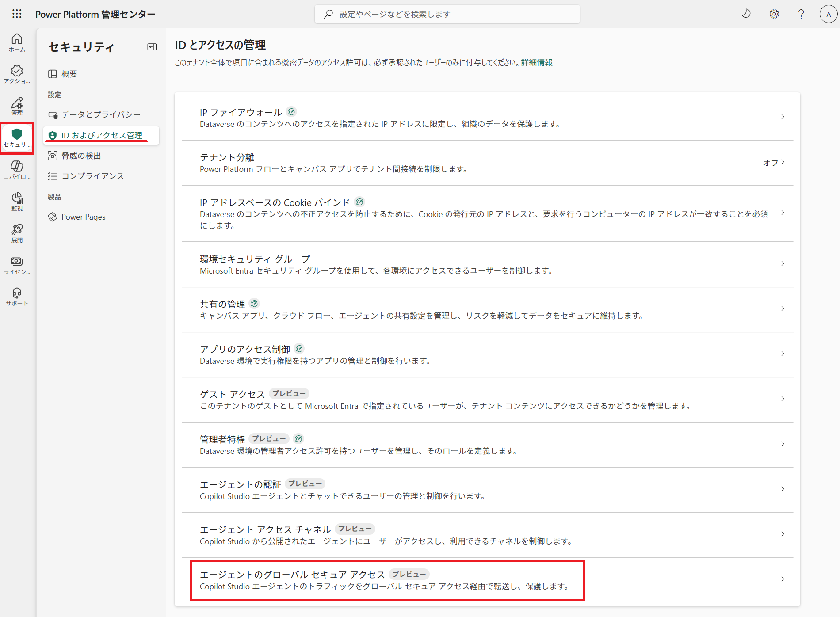Expand the アプリのアクセス制御 row chevron
The height and width of the screenshot is (617, 840).
(783, 354)
